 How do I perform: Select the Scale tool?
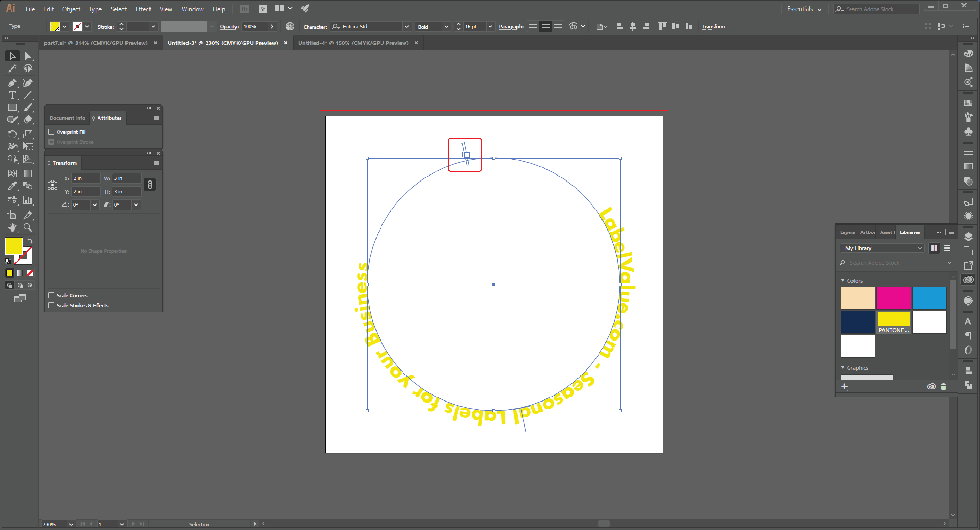click(28, 134)
